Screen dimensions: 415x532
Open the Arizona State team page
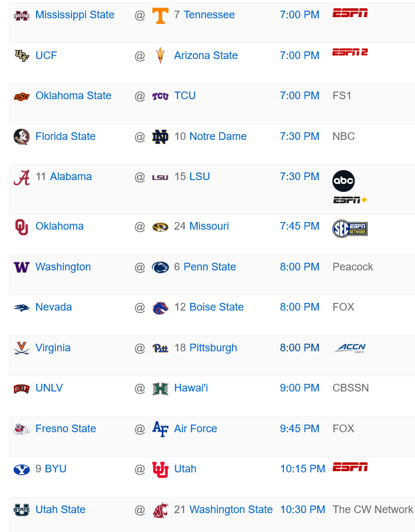coord(206,56)
